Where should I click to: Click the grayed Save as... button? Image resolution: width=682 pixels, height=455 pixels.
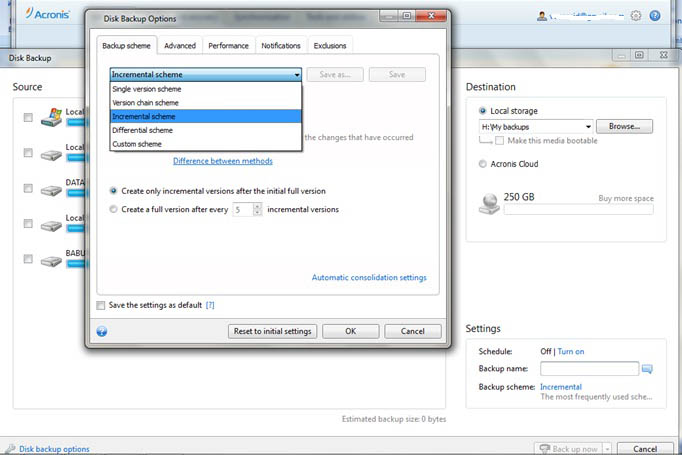[335, 74]
